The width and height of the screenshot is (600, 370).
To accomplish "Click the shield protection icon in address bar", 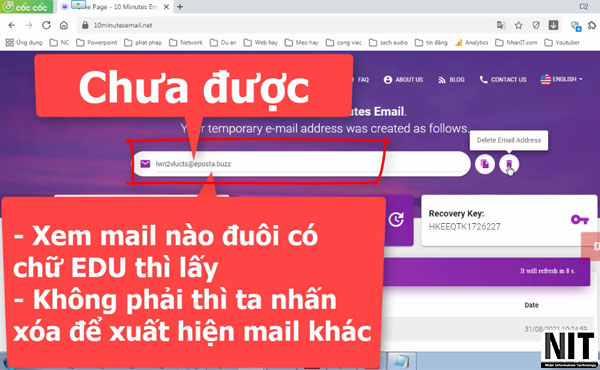I will pos(536,25).
